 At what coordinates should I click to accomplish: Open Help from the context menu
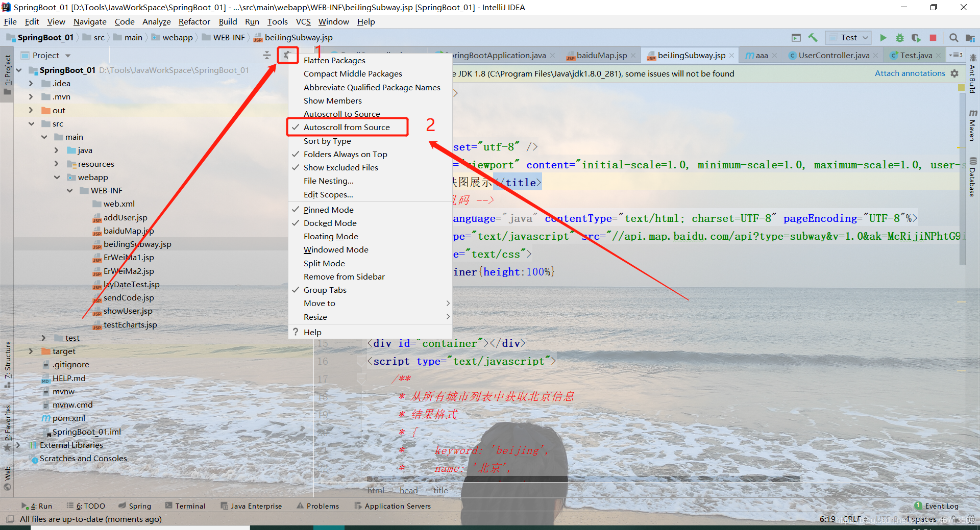tap(370, 332)
